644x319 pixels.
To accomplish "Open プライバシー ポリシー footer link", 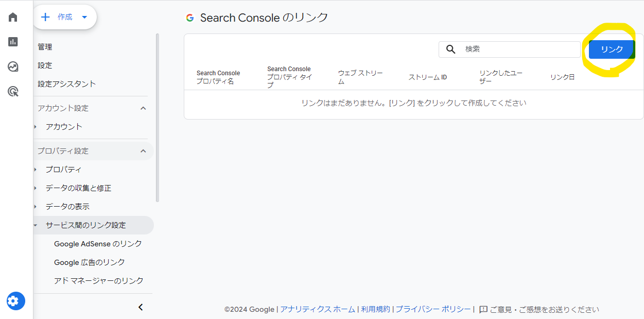I will click(x=433, y=310).
